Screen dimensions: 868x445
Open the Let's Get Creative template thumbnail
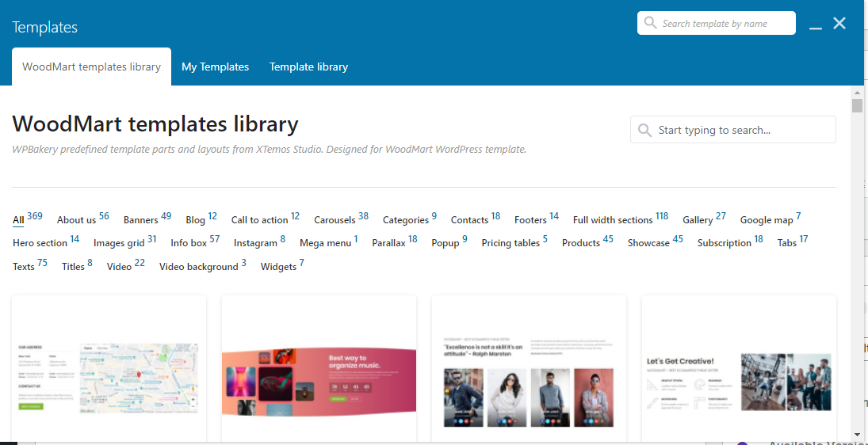(739, 369)
